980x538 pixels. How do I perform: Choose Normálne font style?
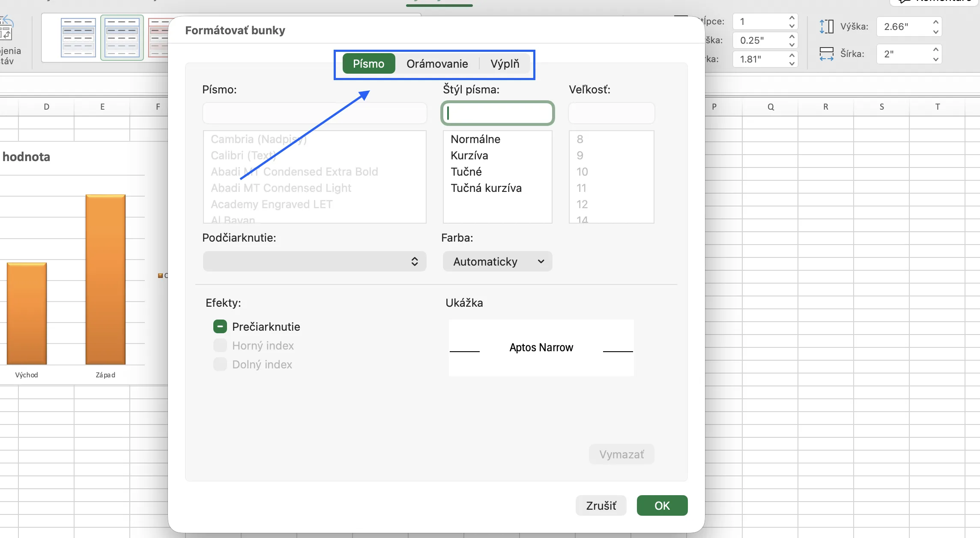click(x=475, y=139)
